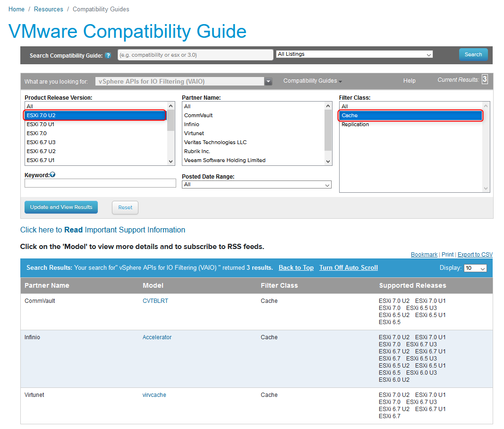Select ESXi 6.7 U1 in release version list

(96, 161)
